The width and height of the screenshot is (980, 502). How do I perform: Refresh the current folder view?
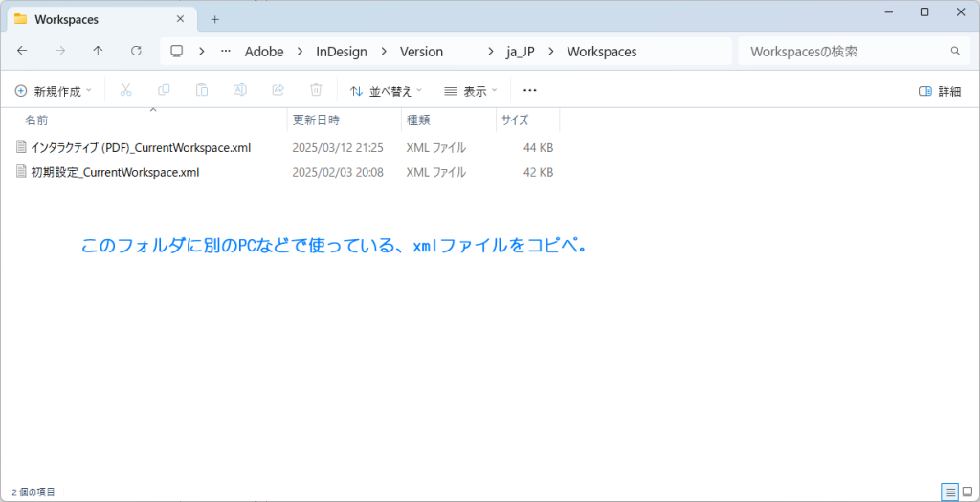(x=136, y=51)
